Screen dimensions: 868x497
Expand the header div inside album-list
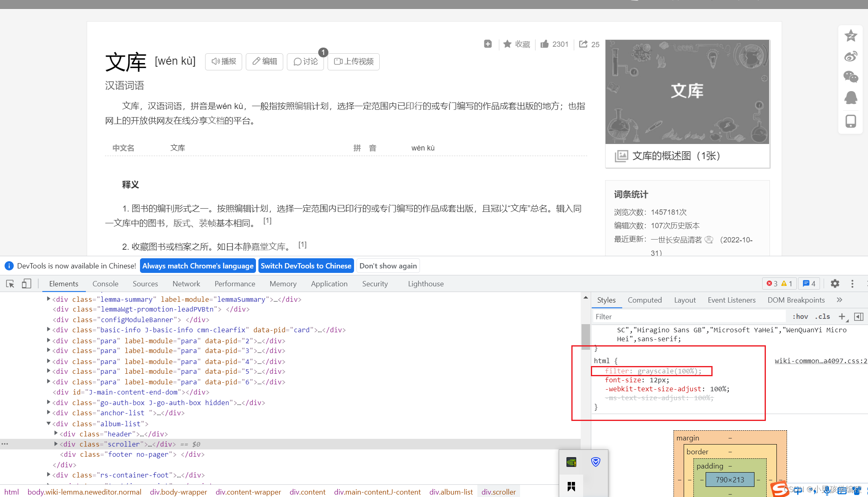click(56, 434)
